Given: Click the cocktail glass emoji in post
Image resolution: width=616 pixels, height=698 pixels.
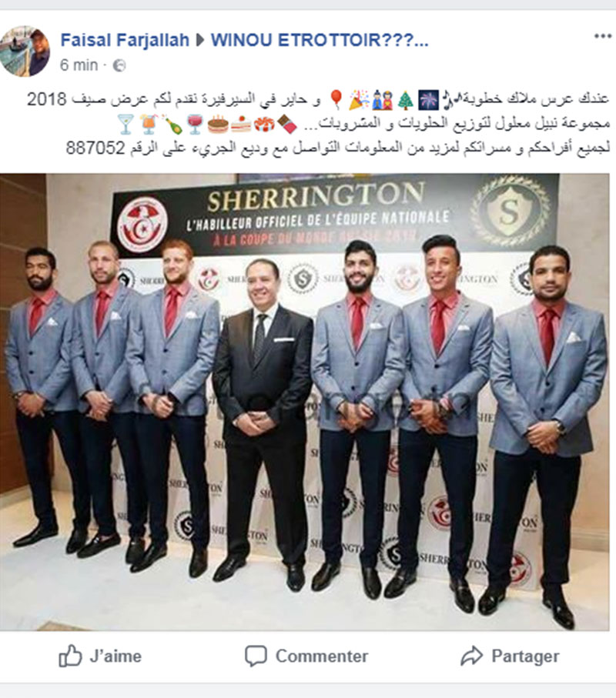Looking at the screenshot, I should pyautogui.click(x=126, y=124).
